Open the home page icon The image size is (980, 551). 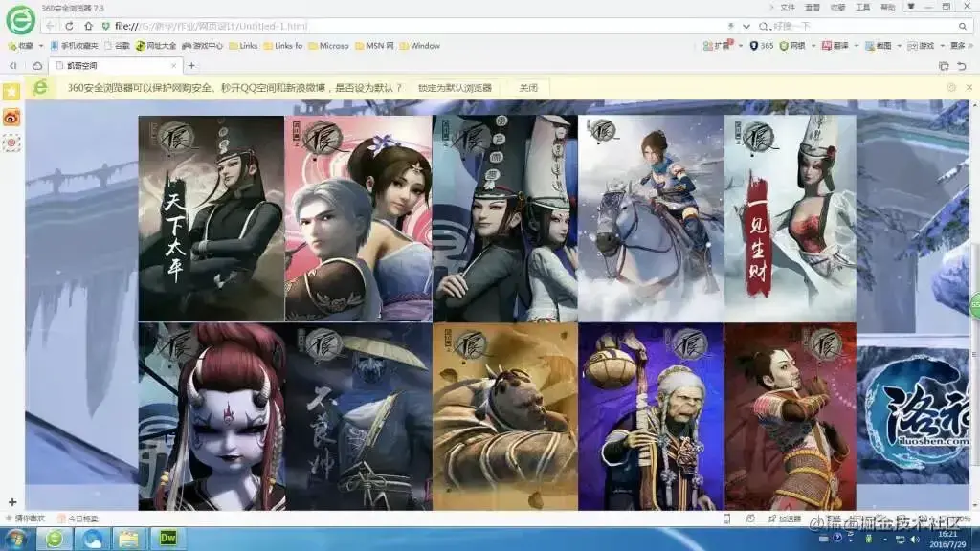(88, 26)
